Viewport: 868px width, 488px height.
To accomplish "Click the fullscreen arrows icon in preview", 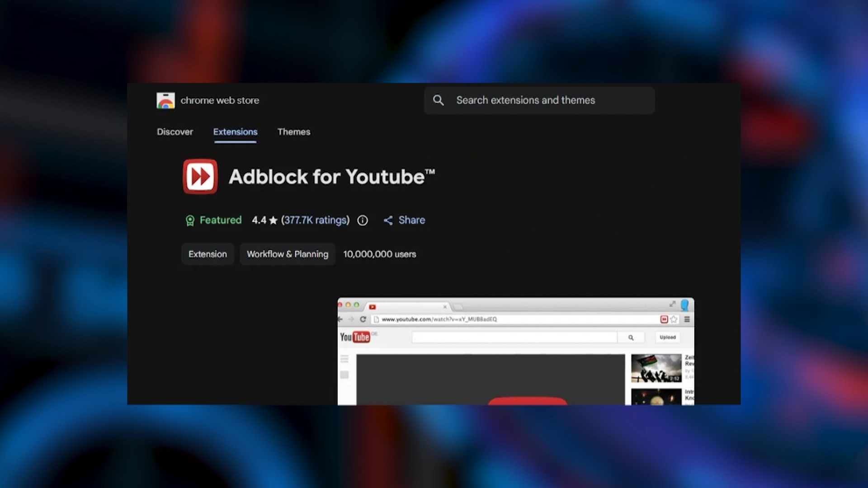I will pyautogui.click(x=672, y=304).
